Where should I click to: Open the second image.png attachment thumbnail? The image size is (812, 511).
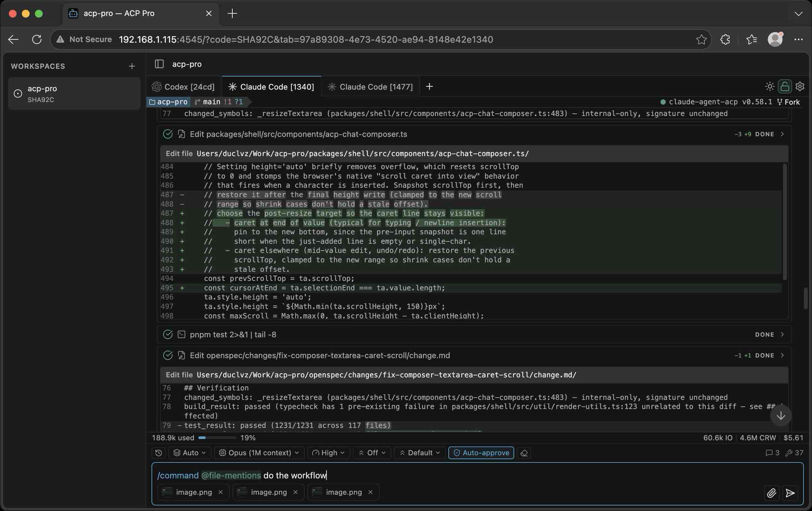tap(242, 492)
